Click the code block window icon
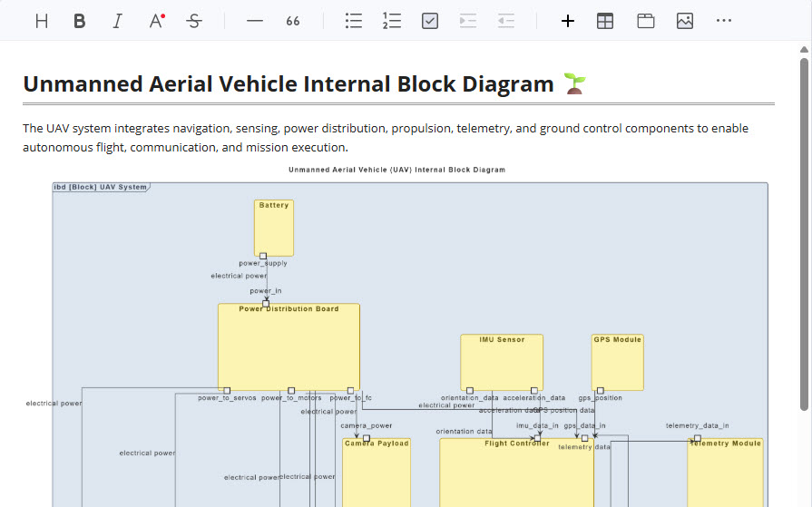Screen dimensions: 812x507 coord(646,21)
